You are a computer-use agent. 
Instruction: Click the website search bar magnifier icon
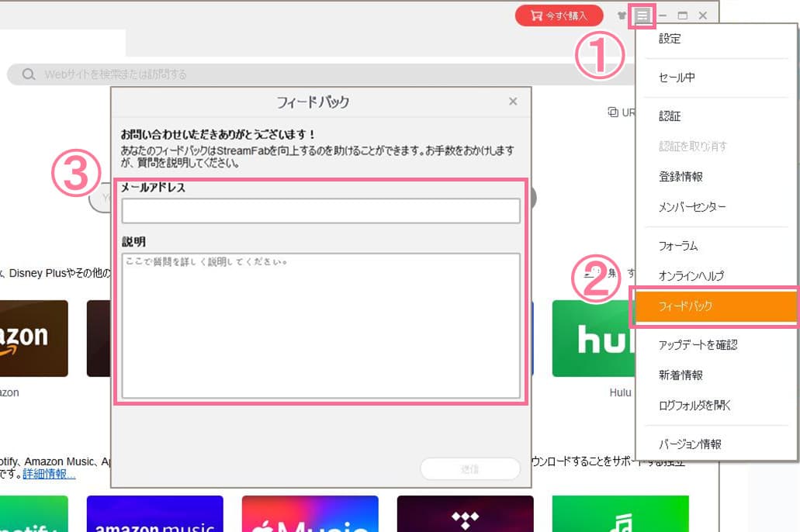point(29,74)
